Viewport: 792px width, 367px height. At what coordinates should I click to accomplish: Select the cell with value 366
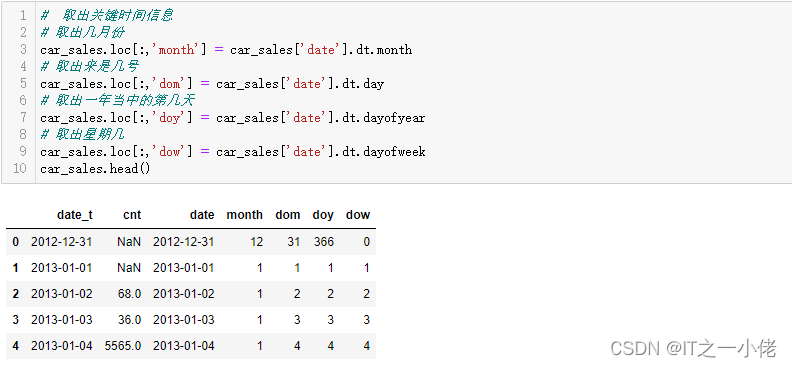(323, 242)
